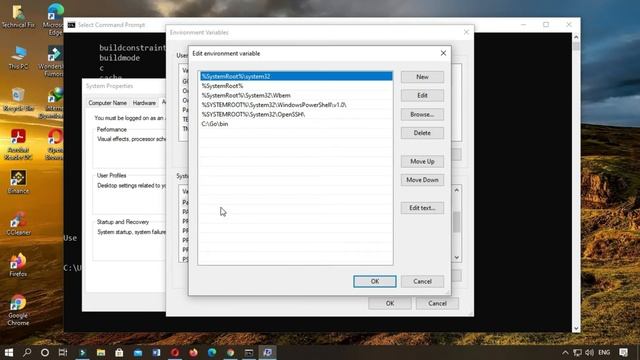Open notification Action Center icon
Viewport: 640px width, 360px height.
coord(623,352)
